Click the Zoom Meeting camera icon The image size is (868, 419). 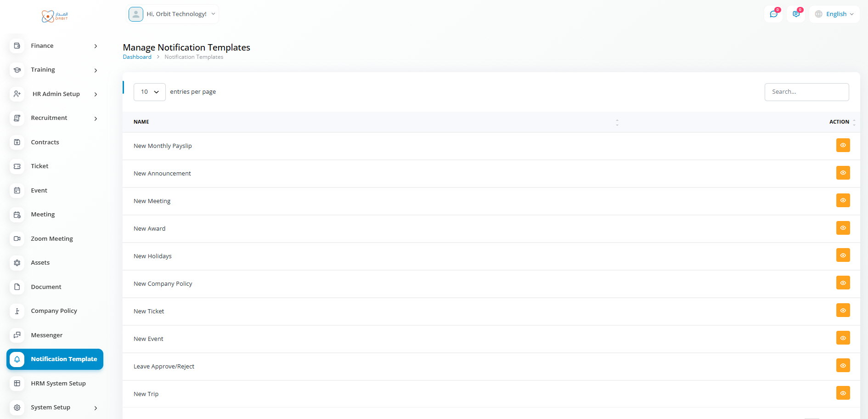tap(17, 238)
